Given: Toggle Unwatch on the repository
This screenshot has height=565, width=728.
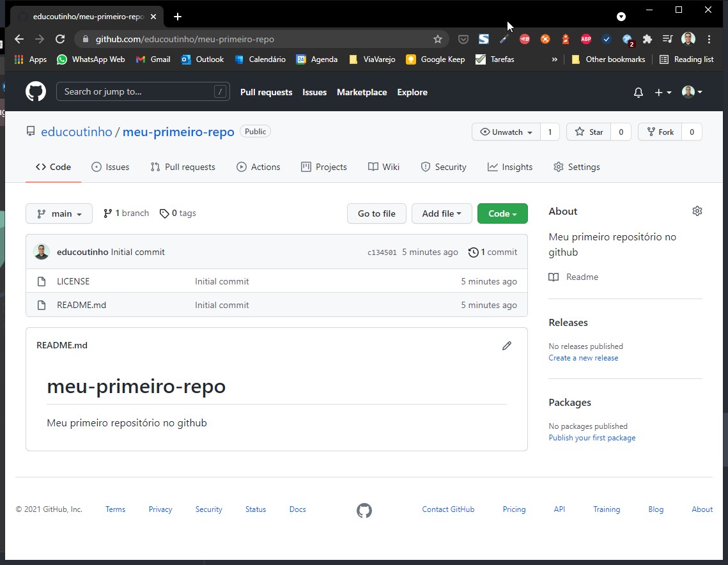Looking at the screenshot, I should 506,132.
